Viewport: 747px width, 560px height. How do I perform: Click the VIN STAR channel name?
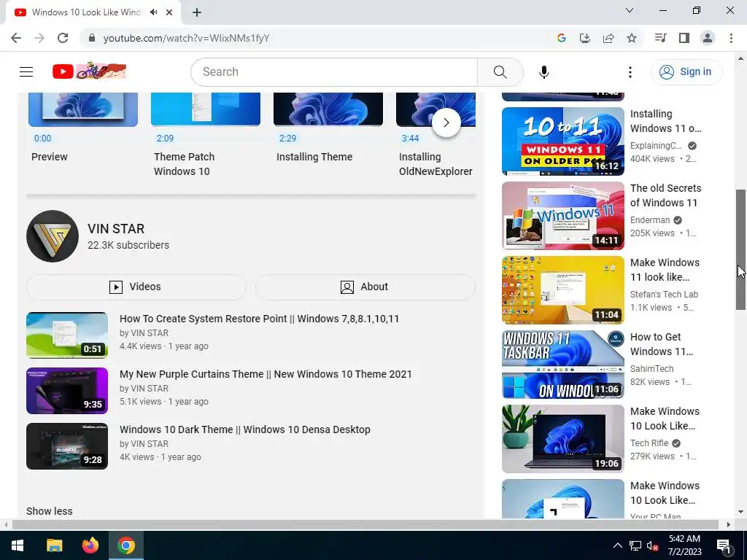(116, 228)
